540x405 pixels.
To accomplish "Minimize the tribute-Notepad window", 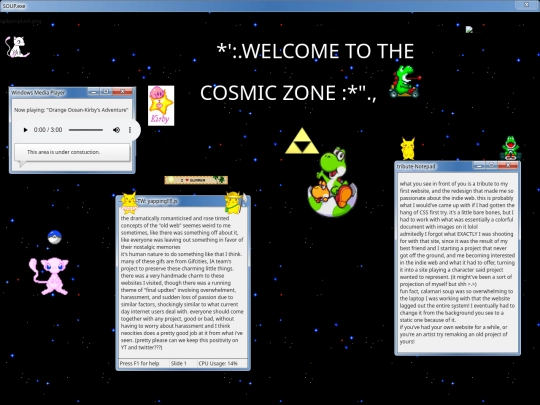I will [479, 166].
